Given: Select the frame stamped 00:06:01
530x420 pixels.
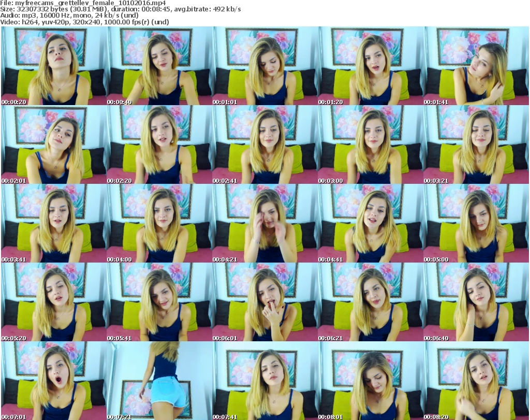Looking at the screenshot, I should pos(264,302).
